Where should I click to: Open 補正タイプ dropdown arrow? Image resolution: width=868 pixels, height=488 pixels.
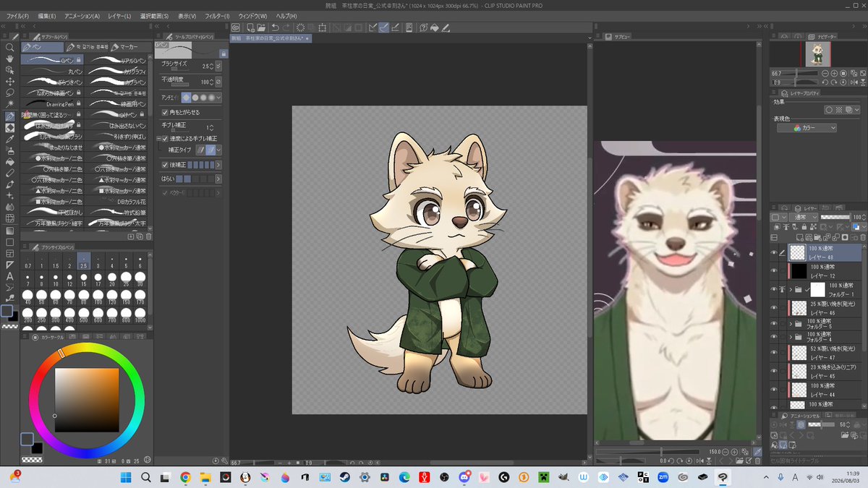pyautogui.click(x=219, y=150)
